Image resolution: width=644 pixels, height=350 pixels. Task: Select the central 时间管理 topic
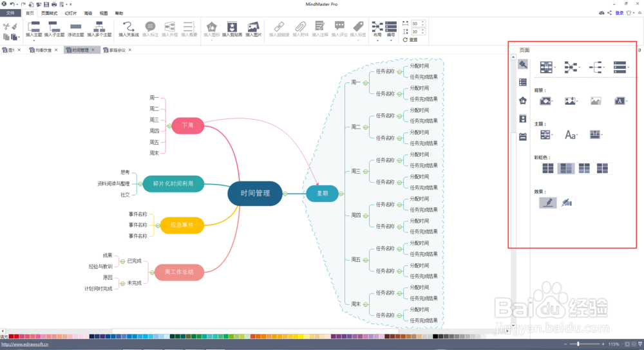coord(255,193)
